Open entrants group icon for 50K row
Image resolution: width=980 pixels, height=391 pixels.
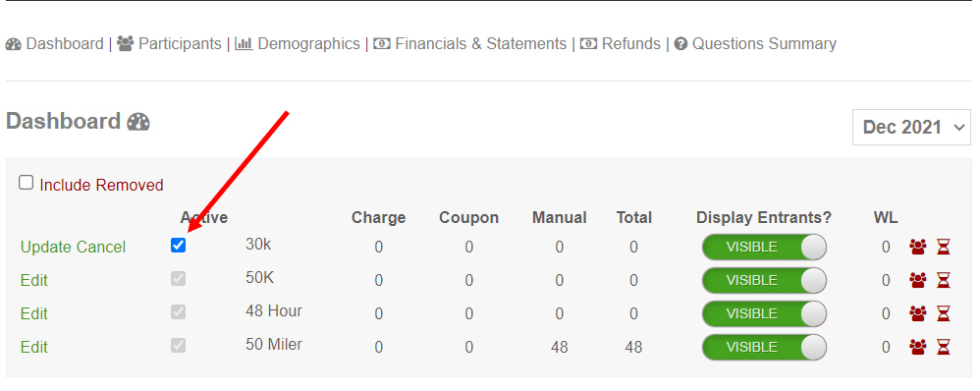coord(917,280)
